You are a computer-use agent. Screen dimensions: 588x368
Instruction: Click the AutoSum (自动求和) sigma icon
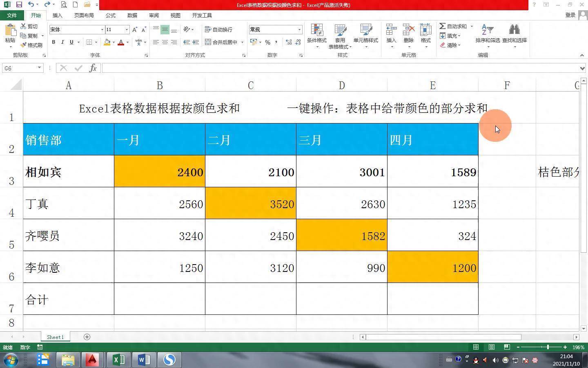443,26
